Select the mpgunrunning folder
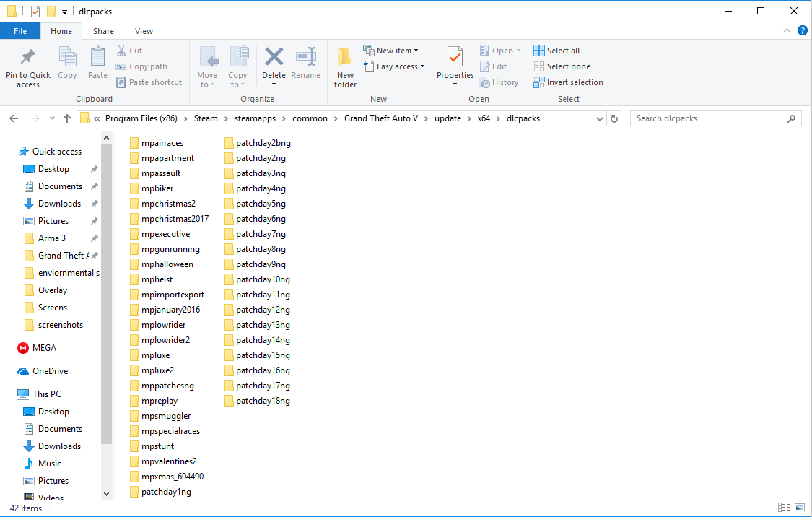 (165, 249)
